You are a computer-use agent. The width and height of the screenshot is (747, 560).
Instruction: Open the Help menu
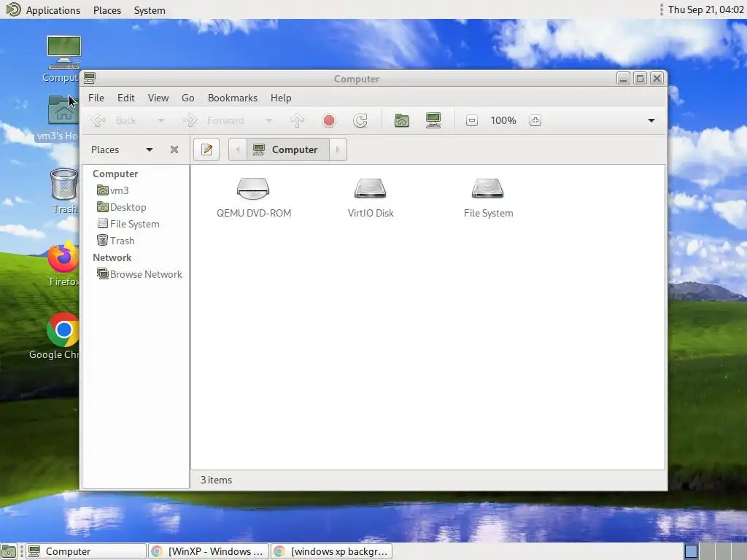pos(281,98)
